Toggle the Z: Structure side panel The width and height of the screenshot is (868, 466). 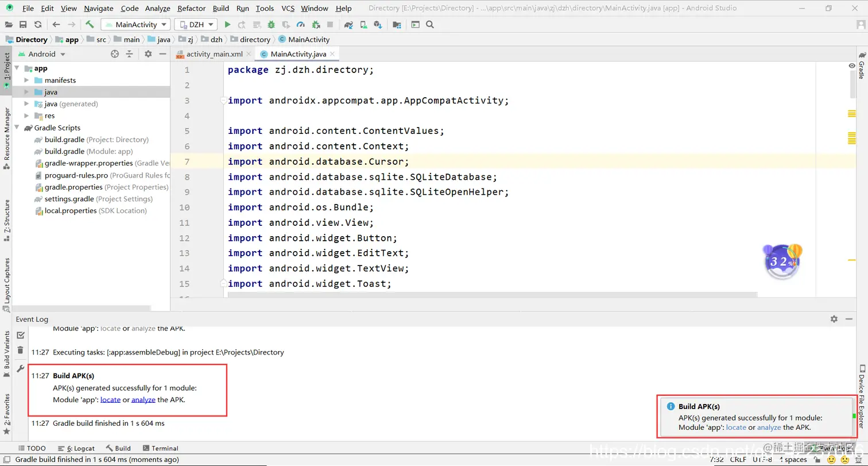(x=6, y=219)
